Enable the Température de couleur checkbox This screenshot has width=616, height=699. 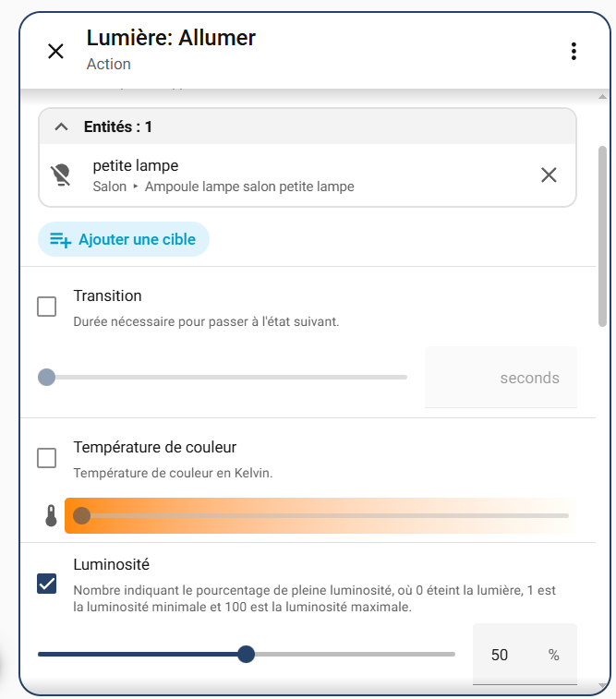[47, 458]
